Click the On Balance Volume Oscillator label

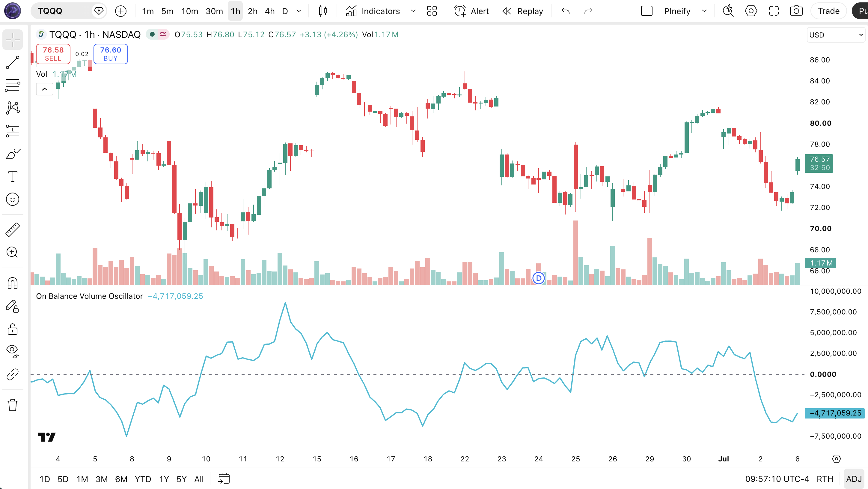point(89,296)
